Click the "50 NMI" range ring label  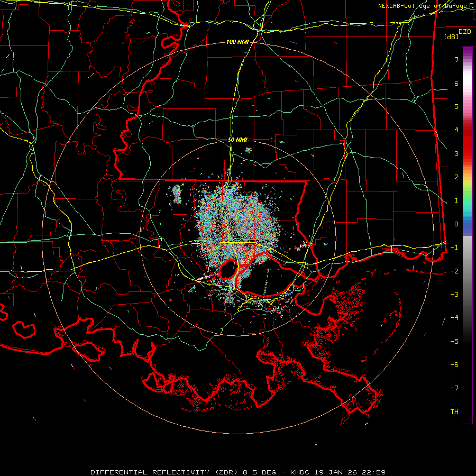[237, 140]
